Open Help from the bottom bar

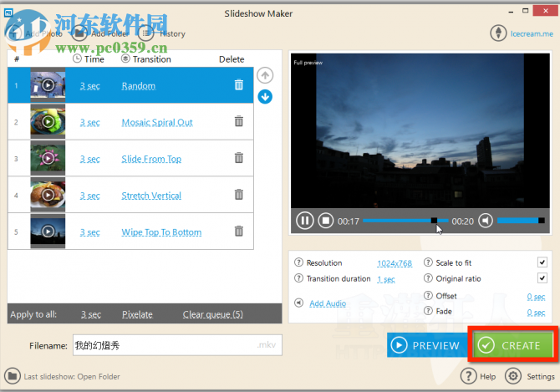pos(478,376)
